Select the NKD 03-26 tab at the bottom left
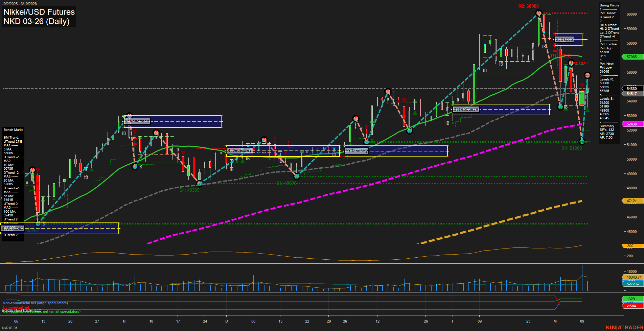This screenshot has height=331, width=644. tap(10, 327)
